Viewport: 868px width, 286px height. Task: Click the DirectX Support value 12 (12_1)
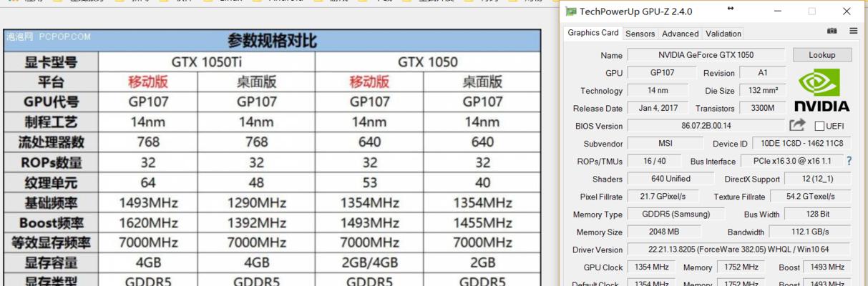coord(818,179)
